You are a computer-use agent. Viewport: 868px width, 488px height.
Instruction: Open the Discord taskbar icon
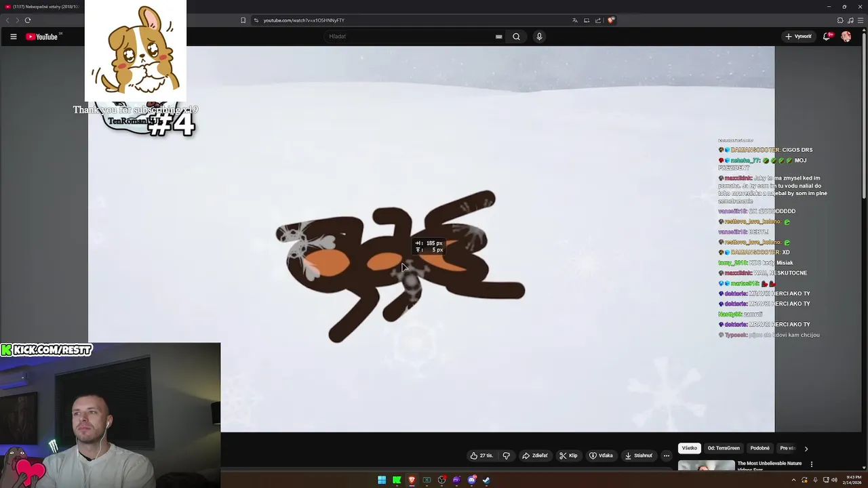tap(472, 480)
